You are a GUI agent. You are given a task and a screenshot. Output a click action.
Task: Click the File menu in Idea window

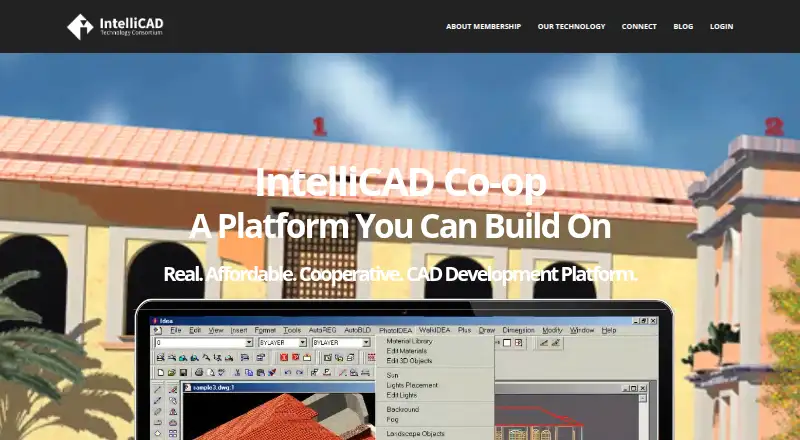pyautogui.click(x=176, y=330)
